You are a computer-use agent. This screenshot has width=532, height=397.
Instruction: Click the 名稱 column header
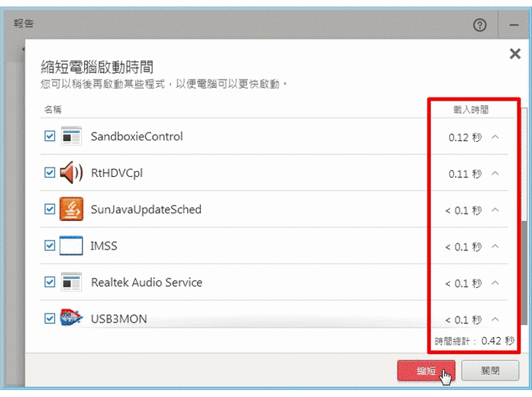click(53, 109)
